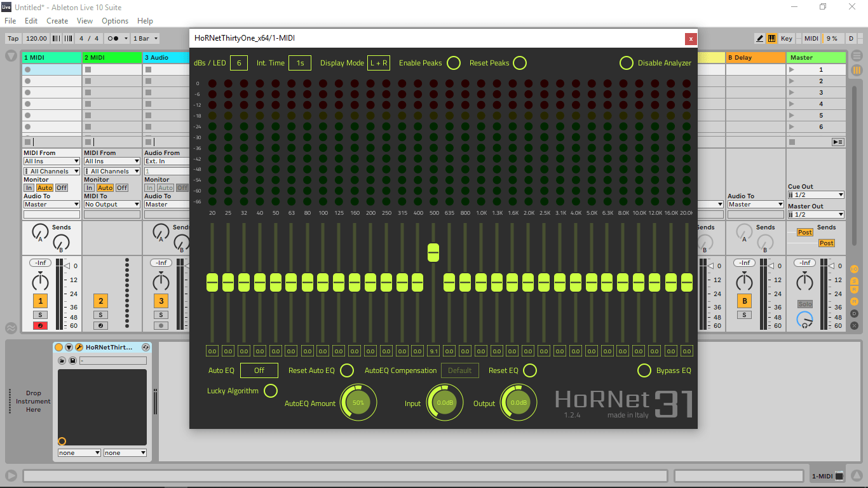Toggle Returns section R icon
The image size is (868, 488).
click(x=854, y=290)
